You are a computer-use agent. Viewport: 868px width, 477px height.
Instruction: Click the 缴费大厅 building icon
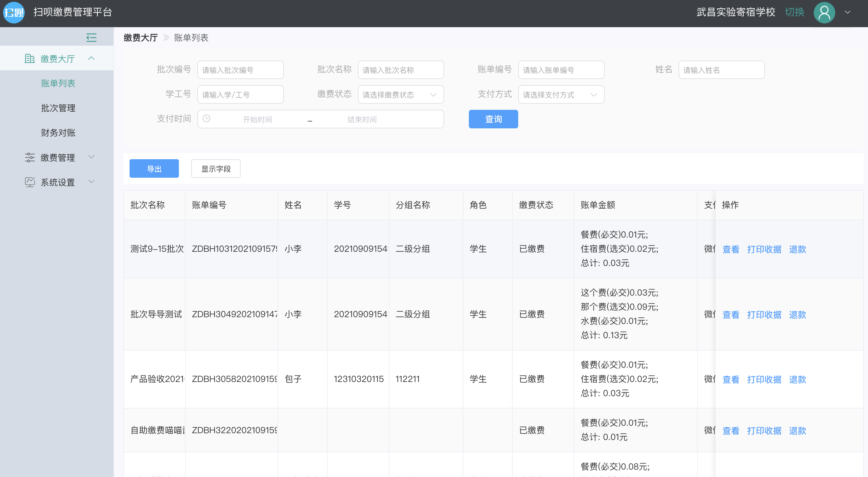tap(30, 59)
